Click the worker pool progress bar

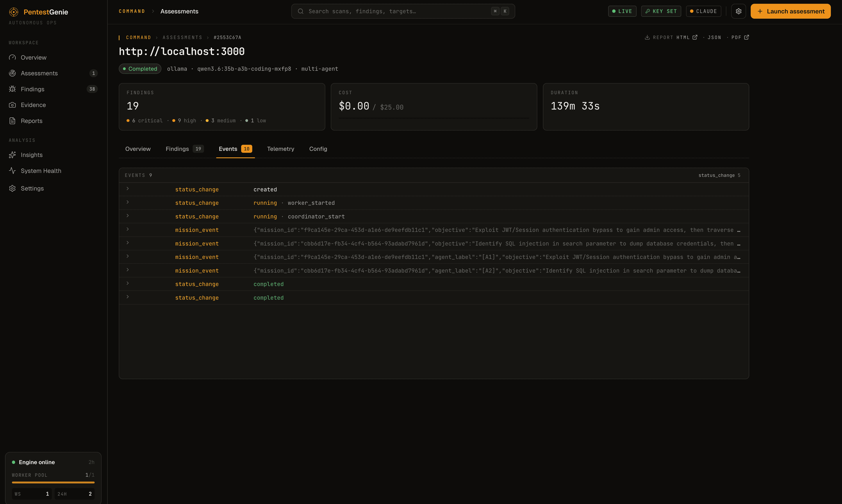pyautogui.click(x=53, y=482)
